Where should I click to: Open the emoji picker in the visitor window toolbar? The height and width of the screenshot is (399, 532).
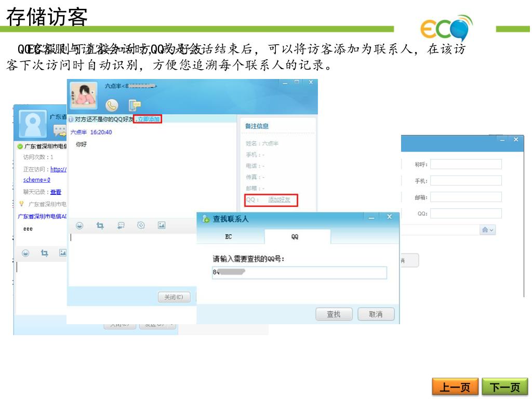point(25,253)
